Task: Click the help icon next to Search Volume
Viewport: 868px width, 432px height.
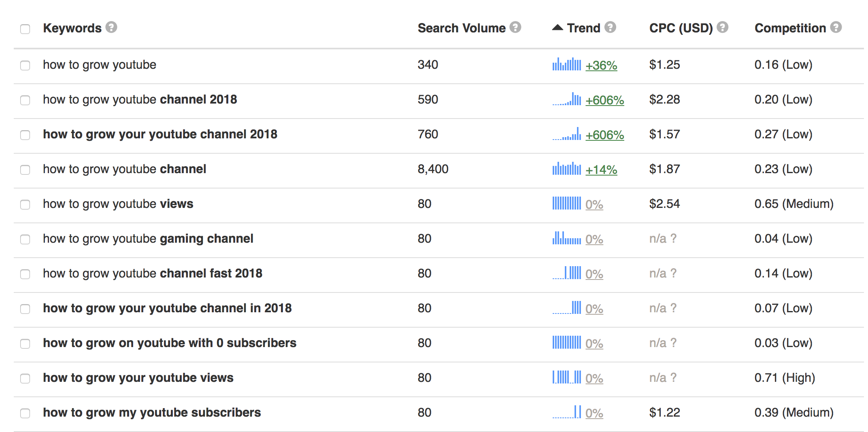Action: tap(515, 28)
